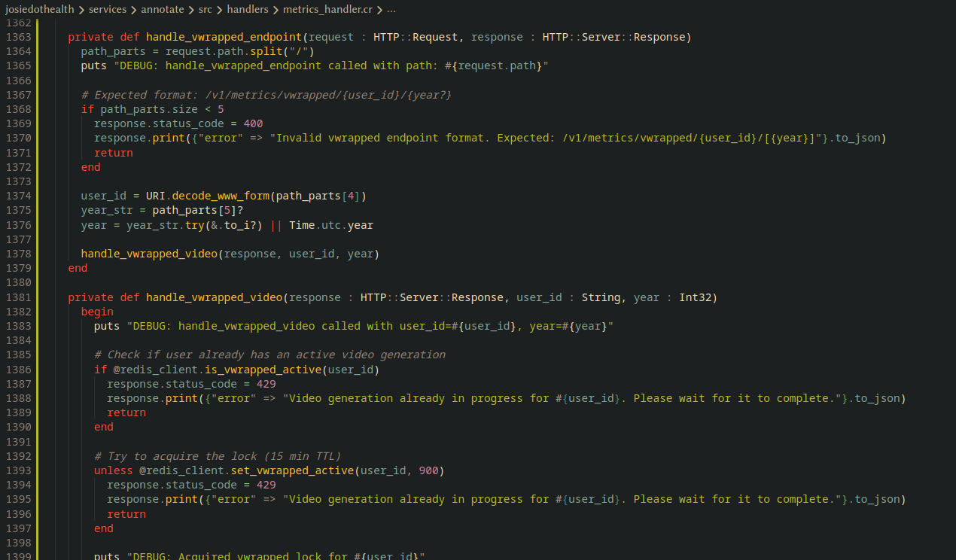956x560 pixels.
Task: Place cursor on status code 400
Action: 253,123
